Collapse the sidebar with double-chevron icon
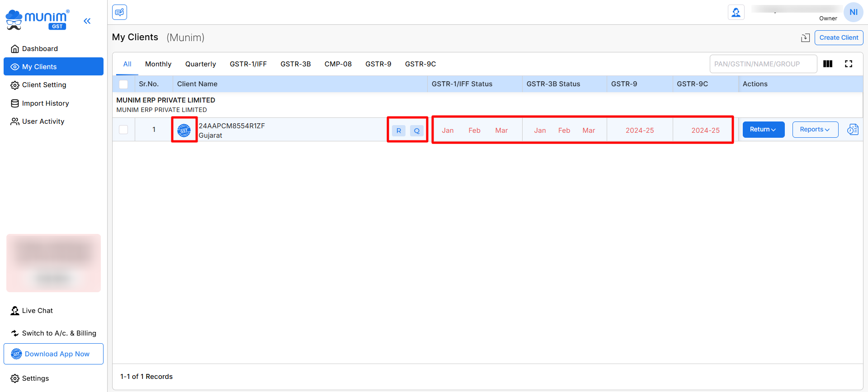868x392 pixels. pyautogui.click(x=87, y=21)
